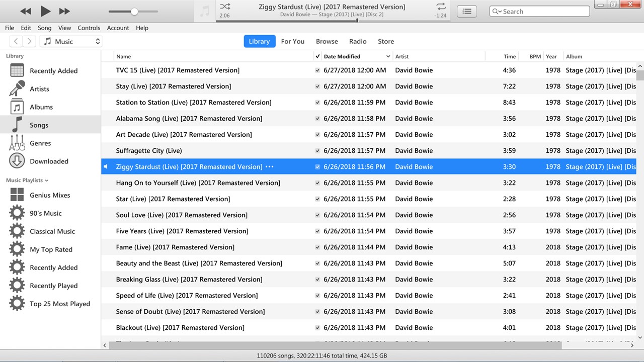644x362 pixels.
Task: Switch to the Browse tab
Action: coord(327,41)
